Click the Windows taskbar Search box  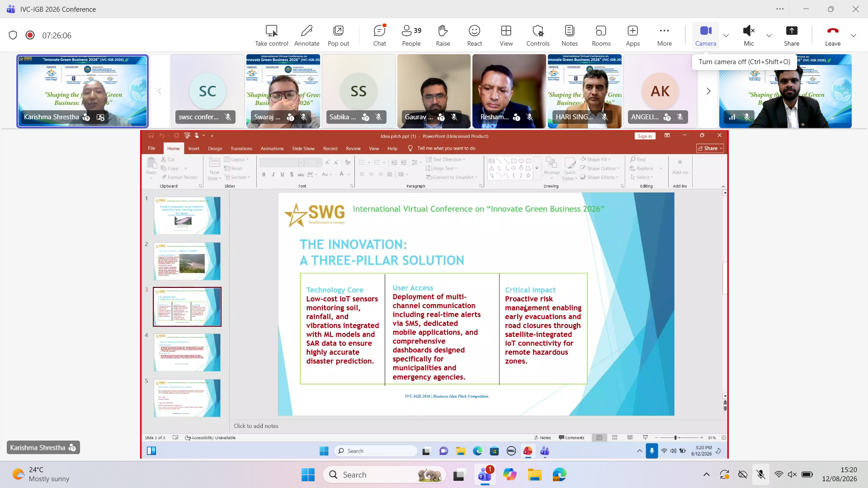384,474
